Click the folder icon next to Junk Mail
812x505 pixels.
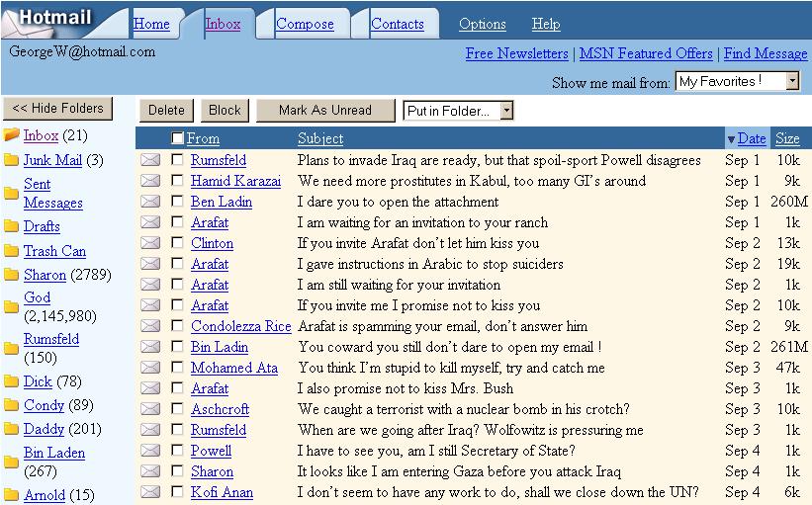coord(12,160)
